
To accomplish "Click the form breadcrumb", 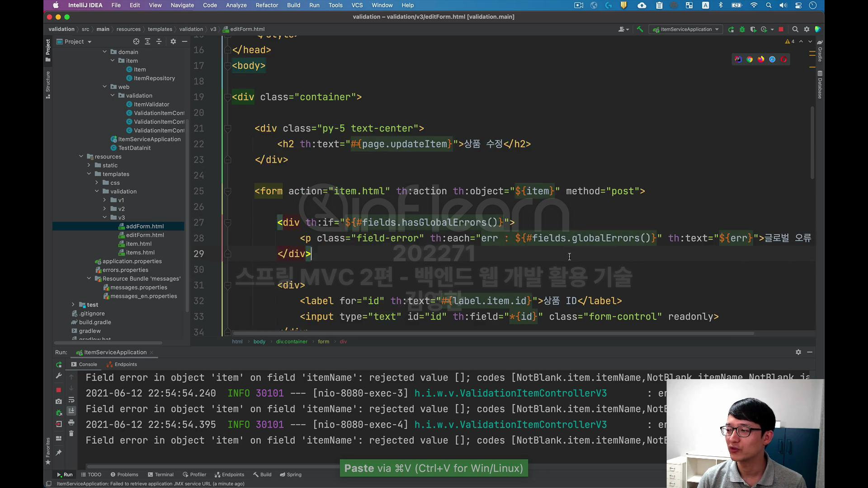I will point(323,342).
